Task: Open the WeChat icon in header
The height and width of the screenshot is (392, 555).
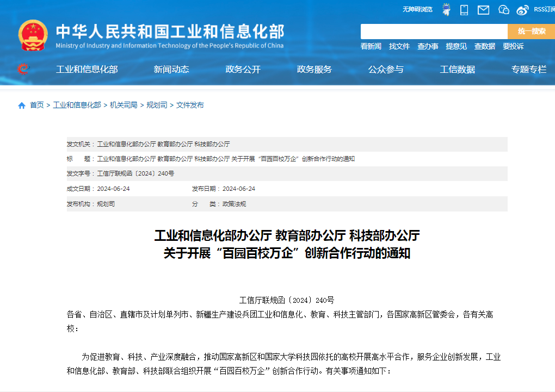Action: point(504,9)
